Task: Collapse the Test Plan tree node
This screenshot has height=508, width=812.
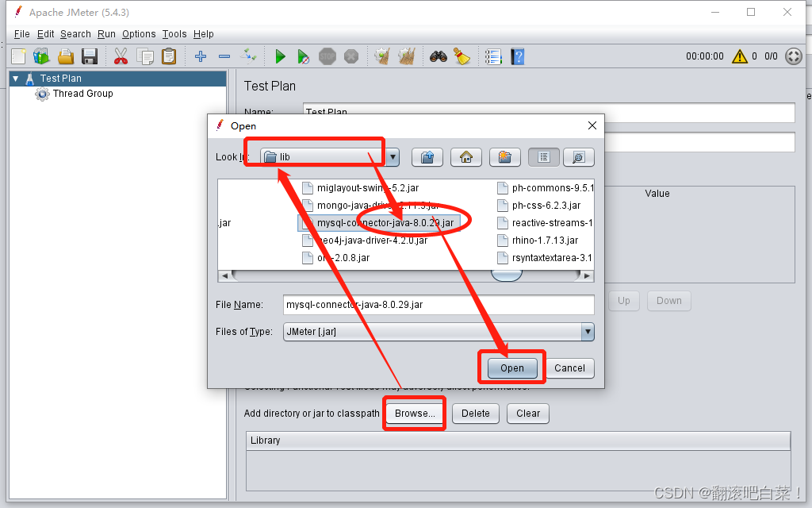Action: pyautogui.click(x=16, y=79)
